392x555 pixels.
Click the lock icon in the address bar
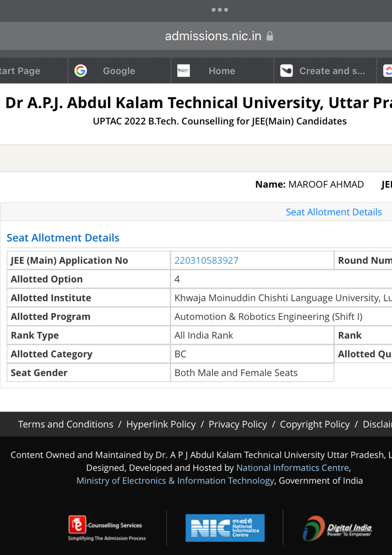pyautogui.click(x=270, y=36)
